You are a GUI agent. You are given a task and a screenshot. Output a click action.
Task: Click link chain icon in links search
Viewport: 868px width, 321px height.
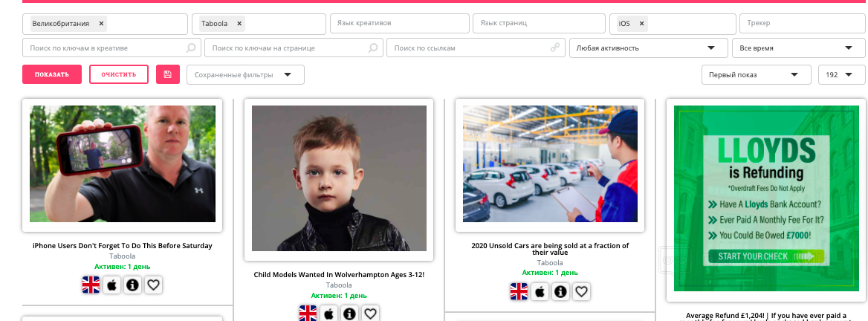point(554,48)
